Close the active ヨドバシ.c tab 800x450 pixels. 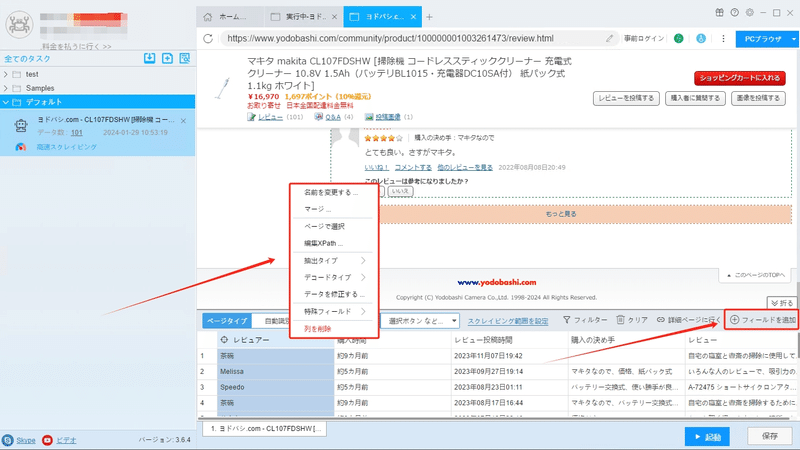[x=413, y=17]
